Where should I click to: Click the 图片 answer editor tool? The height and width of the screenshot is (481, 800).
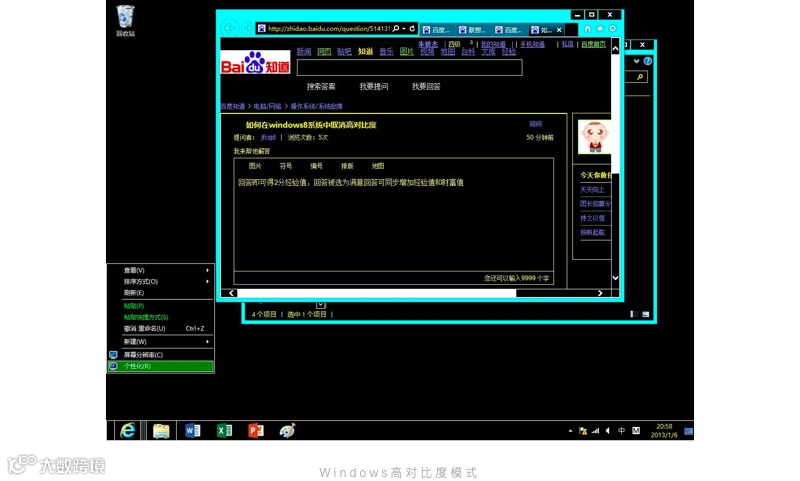click(255, 166)
